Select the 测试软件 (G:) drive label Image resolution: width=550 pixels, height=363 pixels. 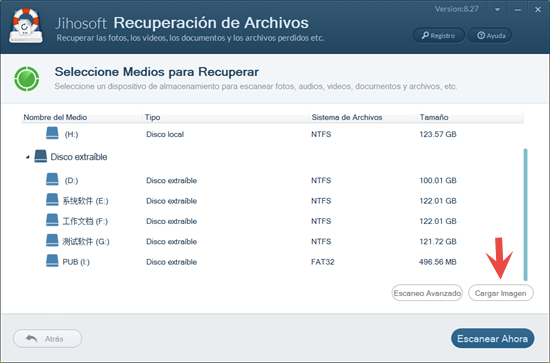click(86, 242)
